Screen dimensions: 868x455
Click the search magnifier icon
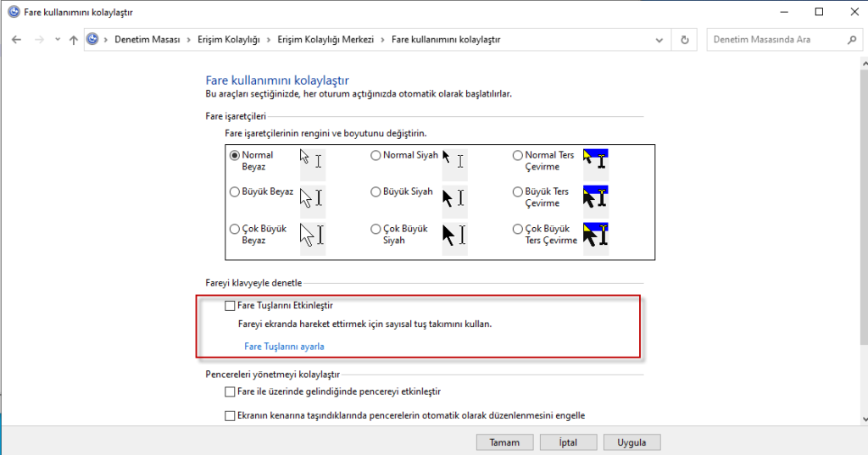point(852,40)
